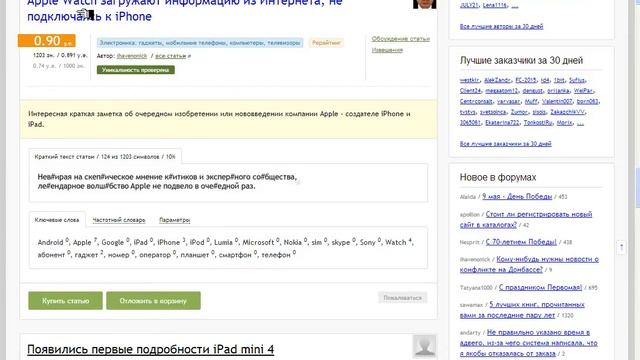The image size is (640, 360).
Task: Click the article preview text starting Нев#ирая
Action: (x=167, y=182)
